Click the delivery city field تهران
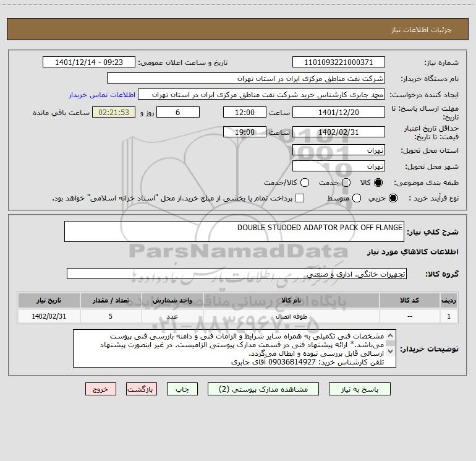Screen dimensions: 476x461 pyautogui.click(x=339, y=166)
